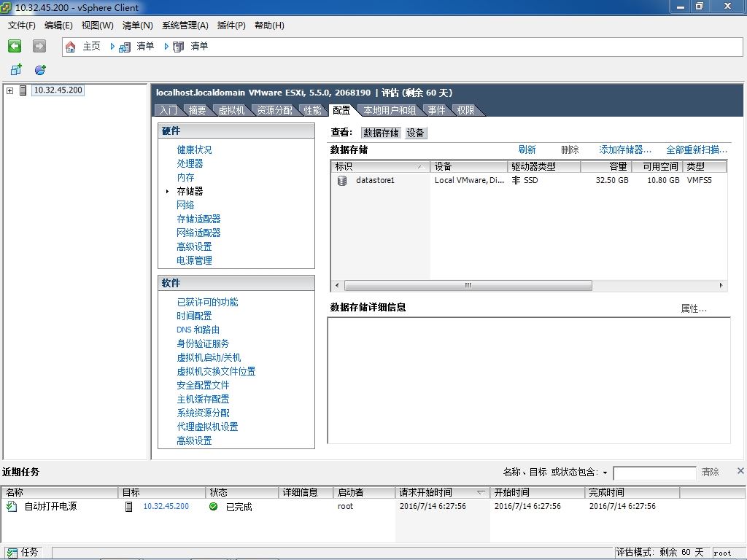Switch to the 摘要 tab
The image size is (747, 560).
pos(197,111)
